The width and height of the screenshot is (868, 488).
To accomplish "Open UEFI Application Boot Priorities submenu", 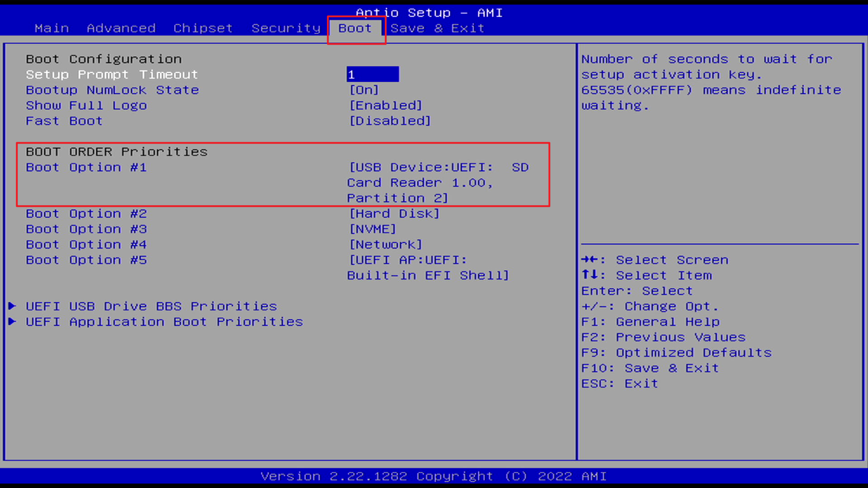I will 164,321.
